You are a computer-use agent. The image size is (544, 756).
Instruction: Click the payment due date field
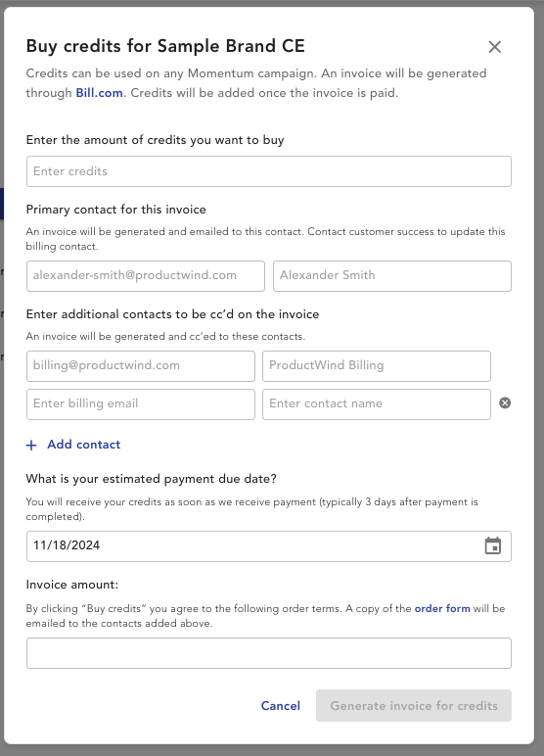click(x=269, y=546)
